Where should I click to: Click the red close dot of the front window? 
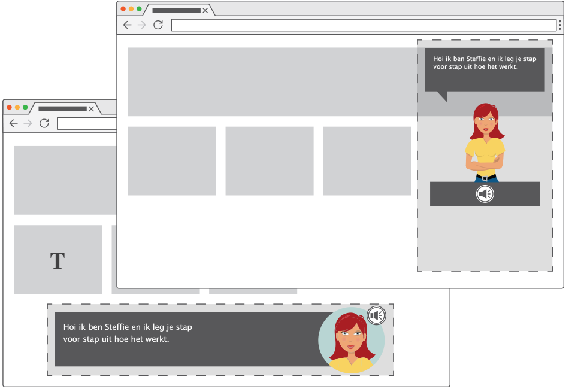click(123, 8)
